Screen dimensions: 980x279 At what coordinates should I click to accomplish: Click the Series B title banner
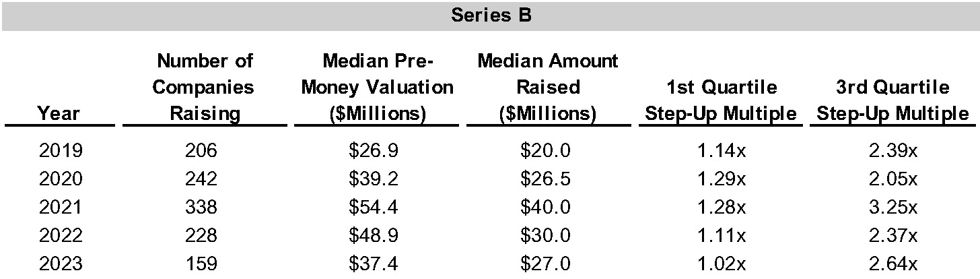click(x=491, y=15)
